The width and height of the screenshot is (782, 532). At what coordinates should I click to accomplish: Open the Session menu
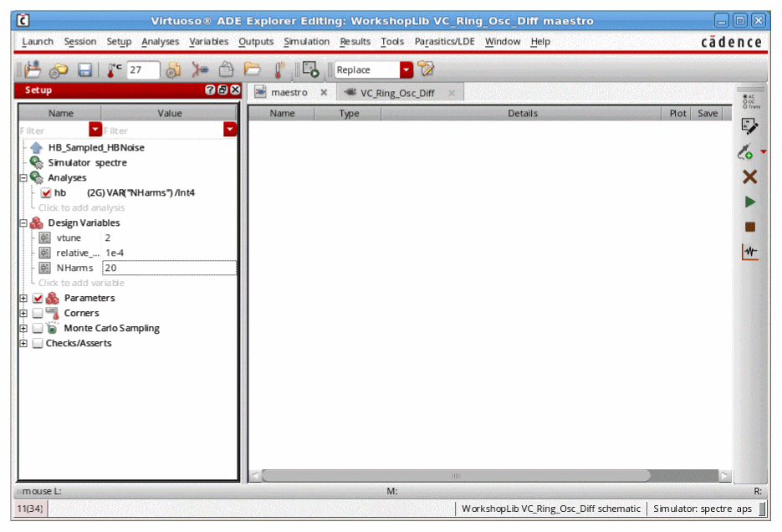[79, 41]
